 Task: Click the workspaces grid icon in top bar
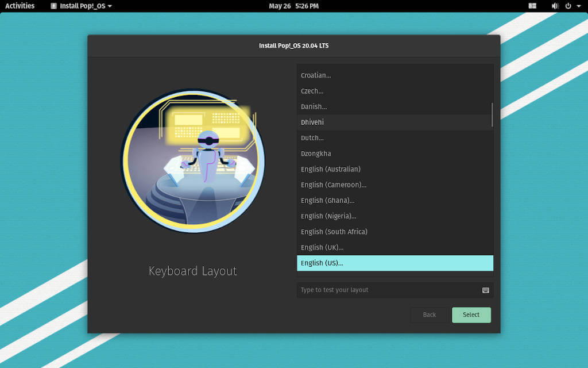(532, 6)
